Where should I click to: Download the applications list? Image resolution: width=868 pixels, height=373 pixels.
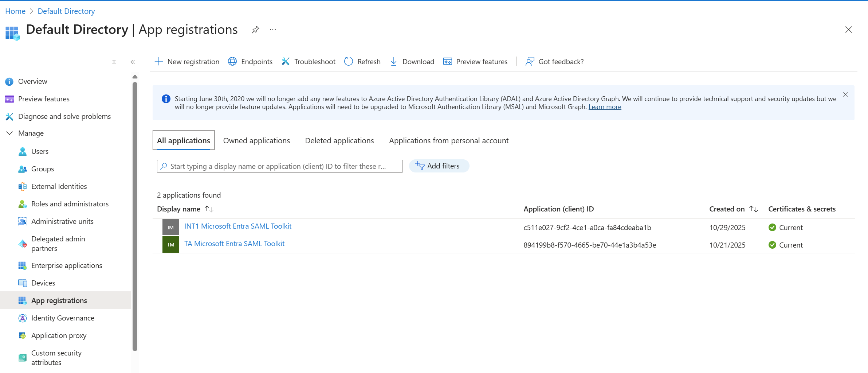point(412,62)
